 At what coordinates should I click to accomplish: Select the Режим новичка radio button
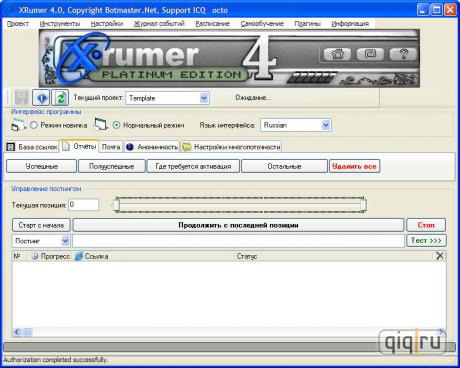tap(34, 125)
